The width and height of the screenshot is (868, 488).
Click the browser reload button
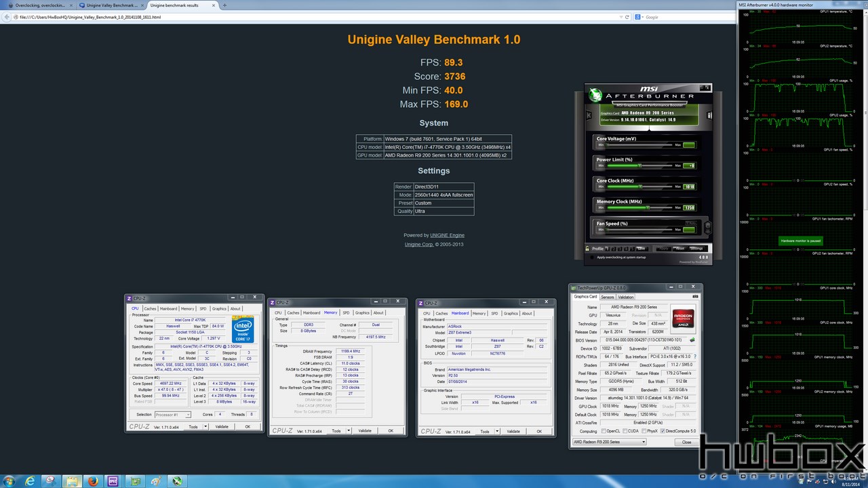click(x=627, y=17)
